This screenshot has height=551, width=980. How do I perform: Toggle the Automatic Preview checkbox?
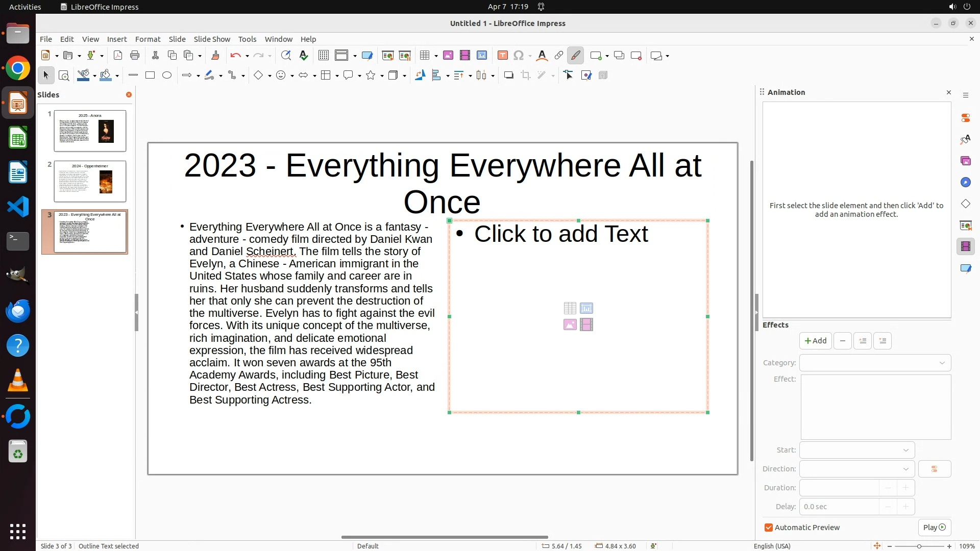point(769,528)
